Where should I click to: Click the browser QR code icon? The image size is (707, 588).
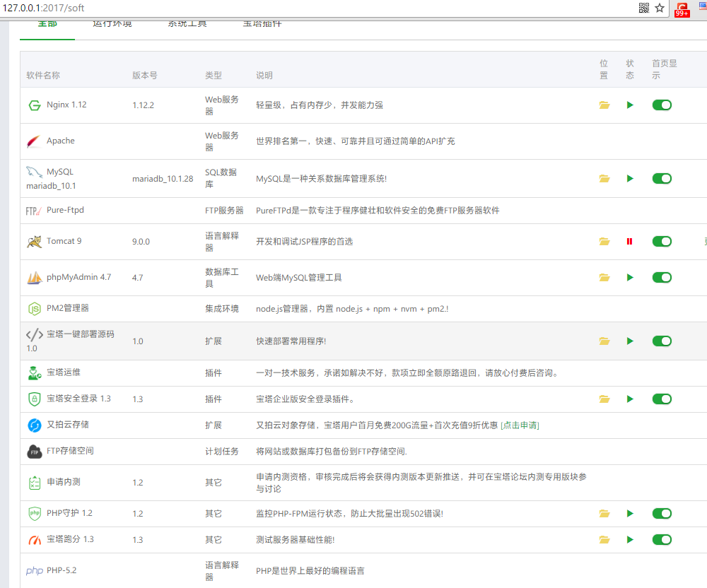[643, 8]
